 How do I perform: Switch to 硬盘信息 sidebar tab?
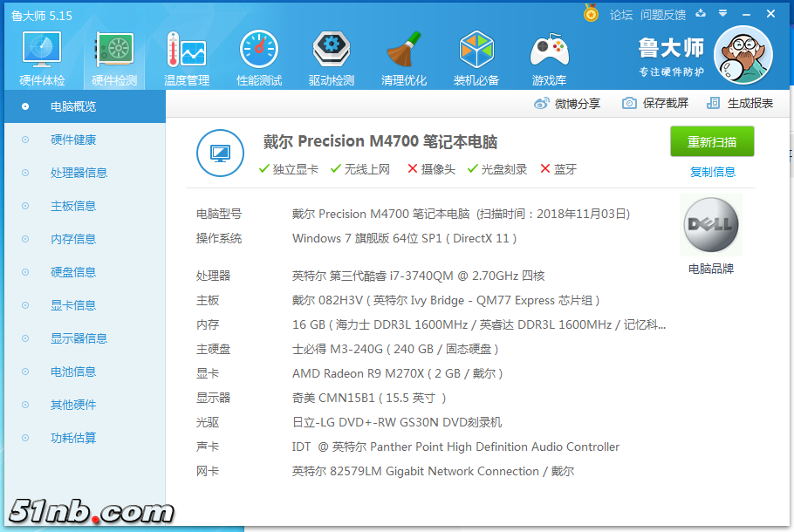pyautogui.click(x=73, y=272)
